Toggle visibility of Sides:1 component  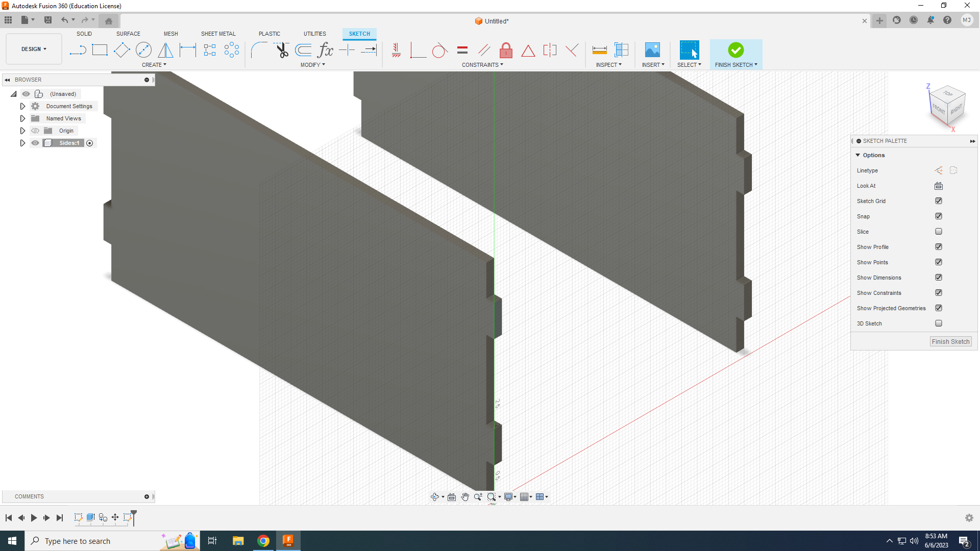click(x=34, y=143)
